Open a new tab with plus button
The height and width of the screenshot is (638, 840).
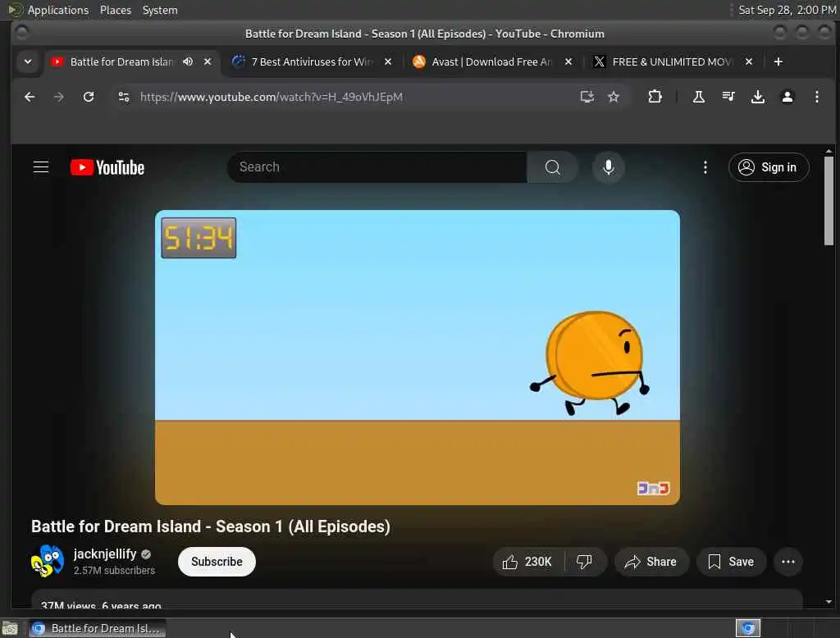coord(778,62)
